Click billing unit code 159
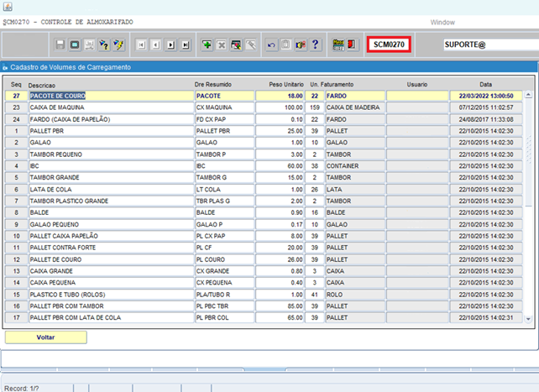The width and height of the screenshot is (539, 392). [x=315, y=107]
